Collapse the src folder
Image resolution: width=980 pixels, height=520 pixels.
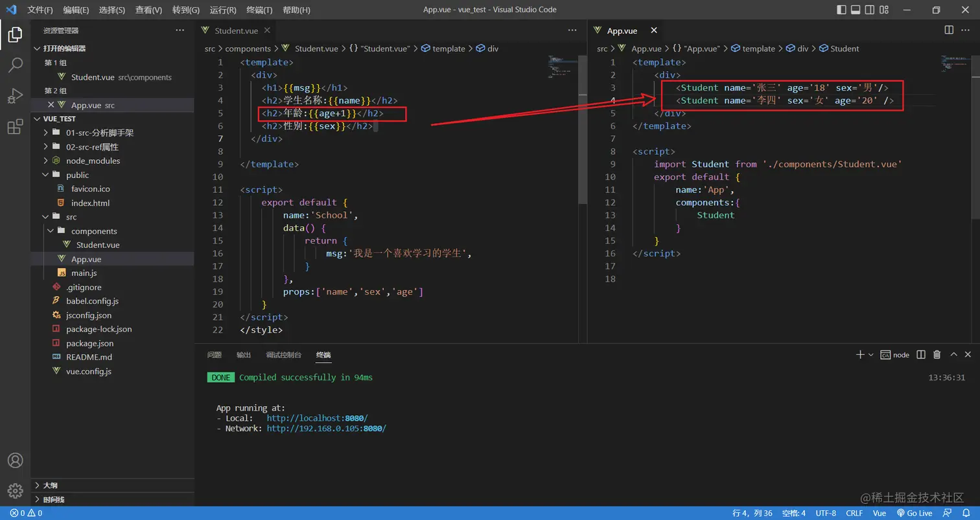(x=46, y=217)
